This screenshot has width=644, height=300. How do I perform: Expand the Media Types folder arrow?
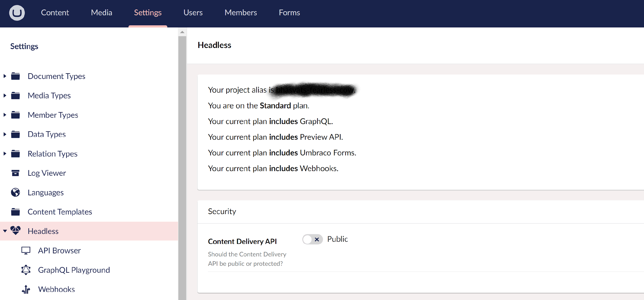click(x=5, y=95)
